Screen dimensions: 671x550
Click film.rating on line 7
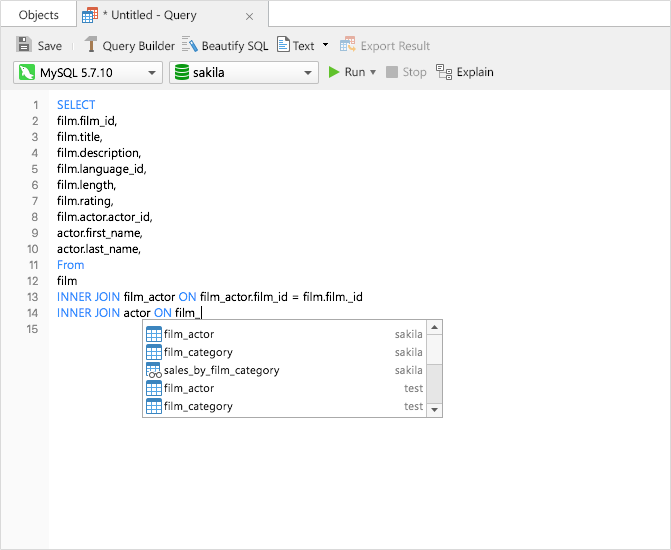85,201
